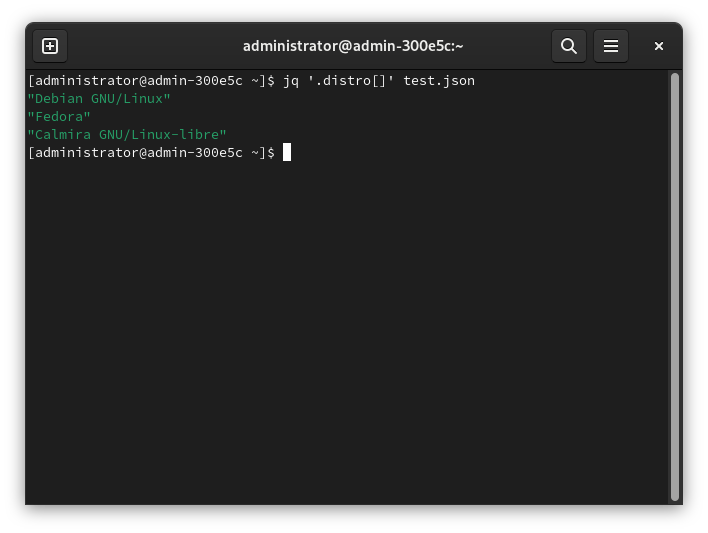Screen dimensions: 708x533
Task: Click the word "Calmira" in the output
Action: click(x=63, y=135)
